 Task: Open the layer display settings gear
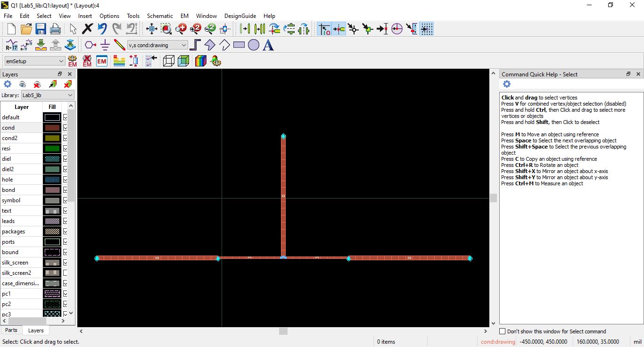(8, 84)
